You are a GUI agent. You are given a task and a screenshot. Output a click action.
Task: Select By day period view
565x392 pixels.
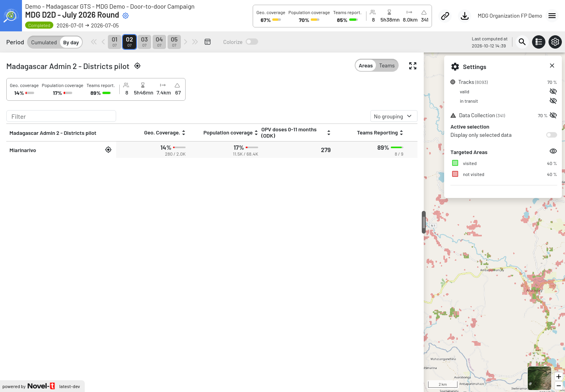71,42
